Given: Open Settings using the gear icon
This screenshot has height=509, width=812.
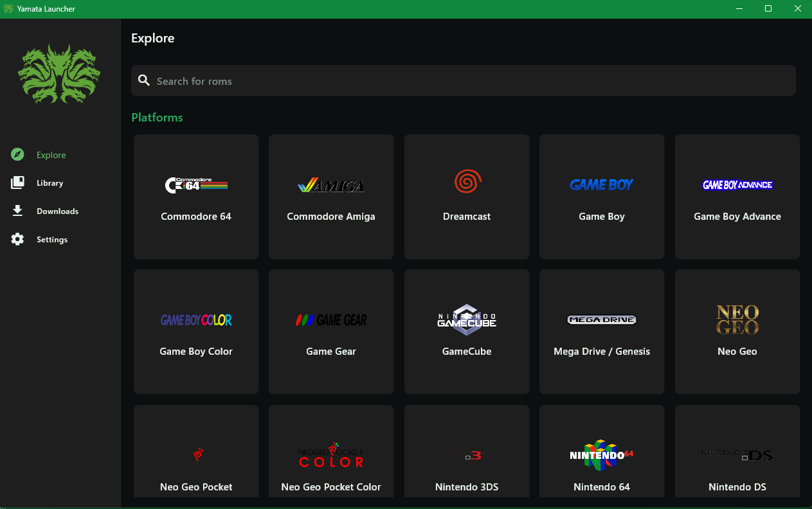Looking at the screenshot, I should click(x=17, y=240).
